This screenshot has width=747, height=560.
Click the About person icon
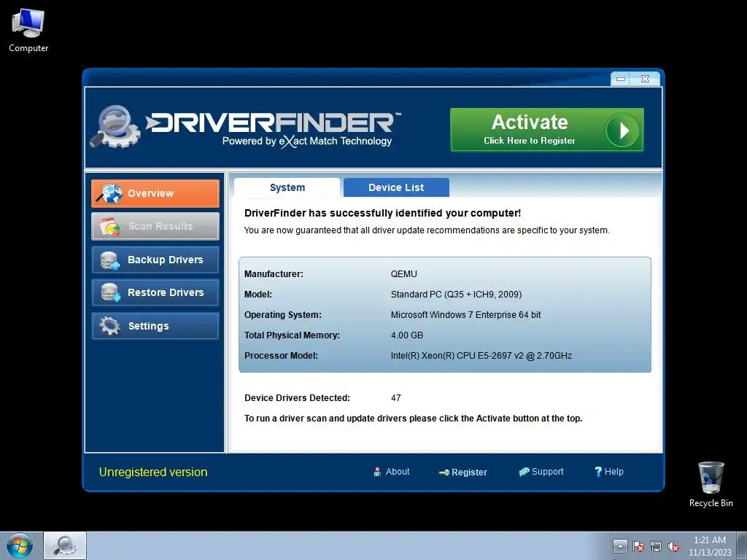[377, 472]
